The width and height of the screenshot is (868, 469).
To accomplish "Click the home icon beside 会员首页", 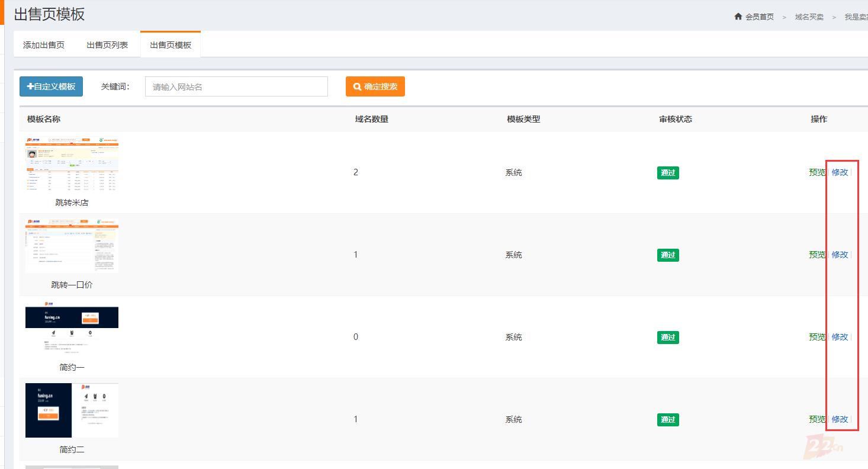I will point(738,17).
